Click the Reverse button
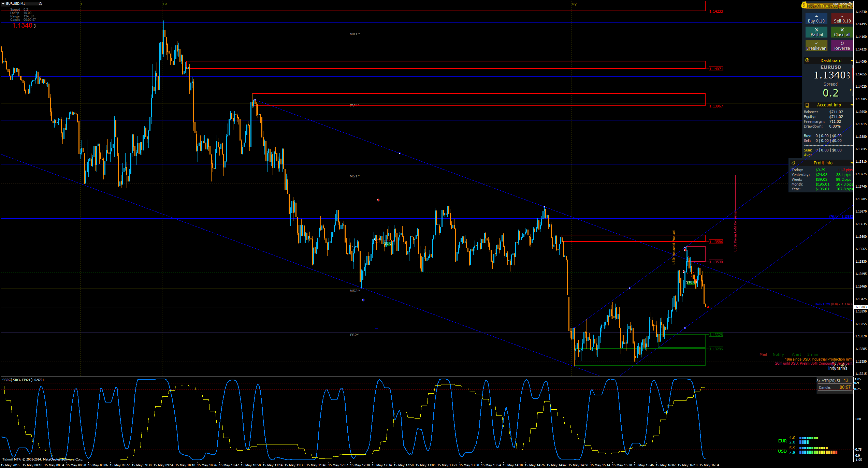Viewport: 868px width, 468px height. (x=842, y=46)
